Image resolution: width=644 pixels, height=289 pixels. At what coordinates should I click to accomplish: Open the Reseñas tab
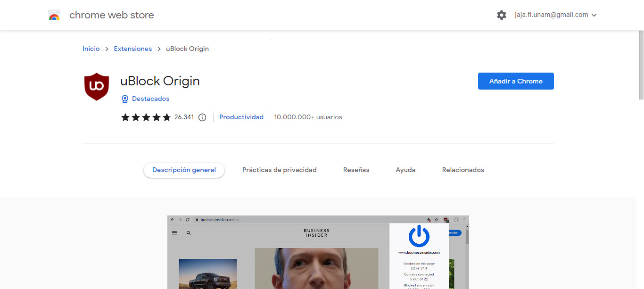tap(356, 170)
